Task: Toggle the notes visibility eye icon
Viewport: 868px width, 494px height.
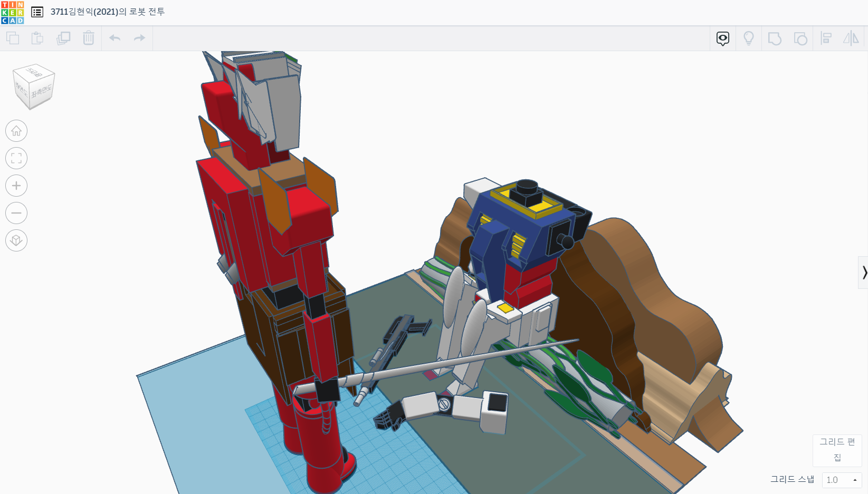Action: (723, 38)
